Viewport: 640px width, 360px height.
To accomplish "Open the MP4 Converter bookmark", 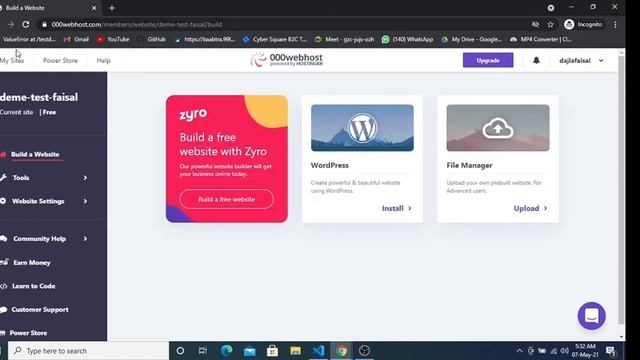I will pyautogui.click(x=541, y=39).
